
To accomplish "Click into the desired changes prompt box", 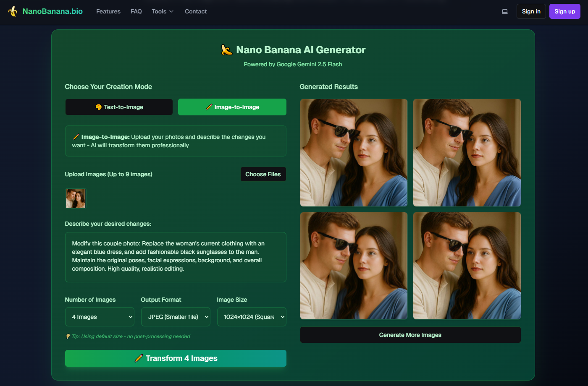I will 176,257.
